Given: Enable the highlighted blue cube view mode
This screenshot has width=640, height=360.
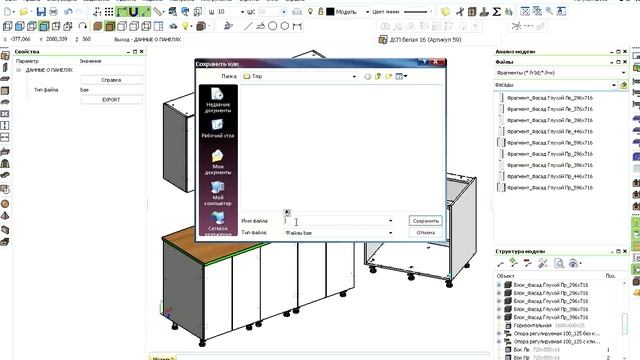Looking at the screenshot, I should [x=44, y=27].
